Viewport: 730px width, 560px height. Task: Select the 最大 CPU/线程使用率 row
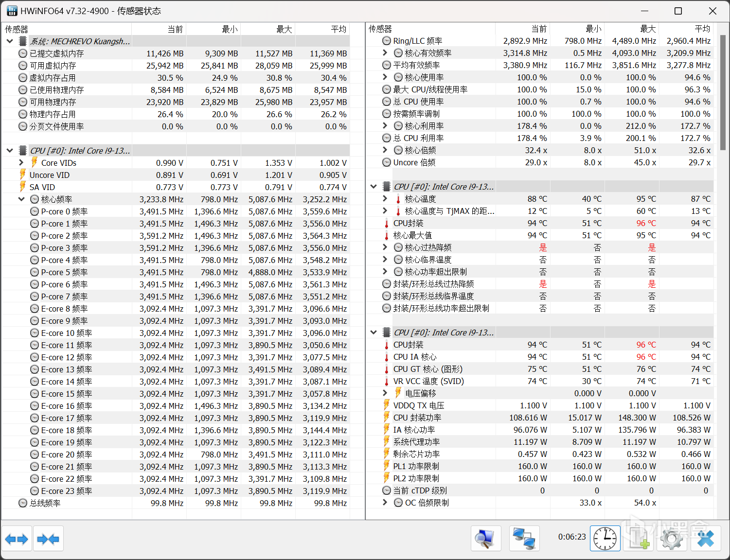tap(539, 89)
